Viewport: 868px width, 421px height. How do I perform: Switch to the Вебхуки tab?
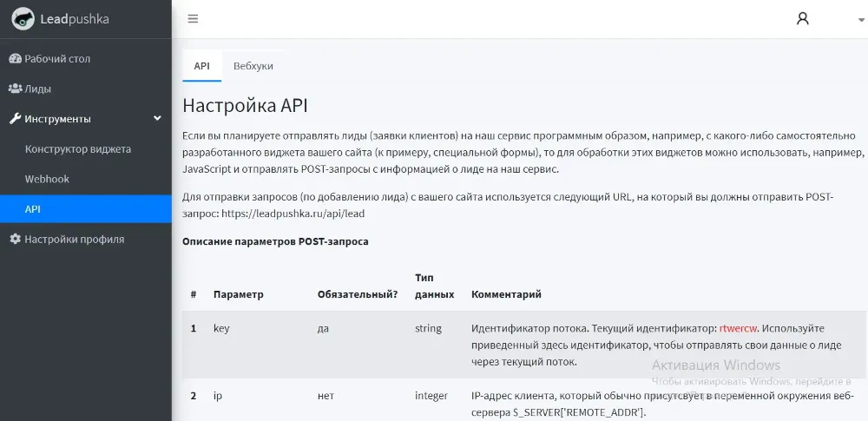tap(253, 66)
